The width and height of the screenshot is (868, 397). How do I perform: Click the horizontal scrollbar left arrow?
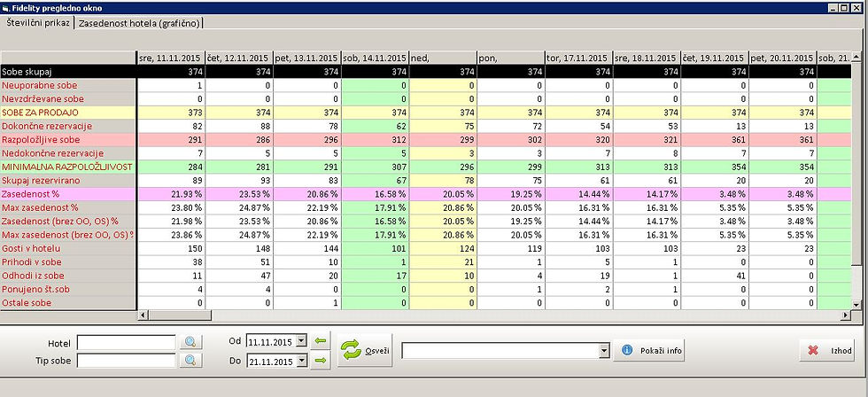(143, 315)
